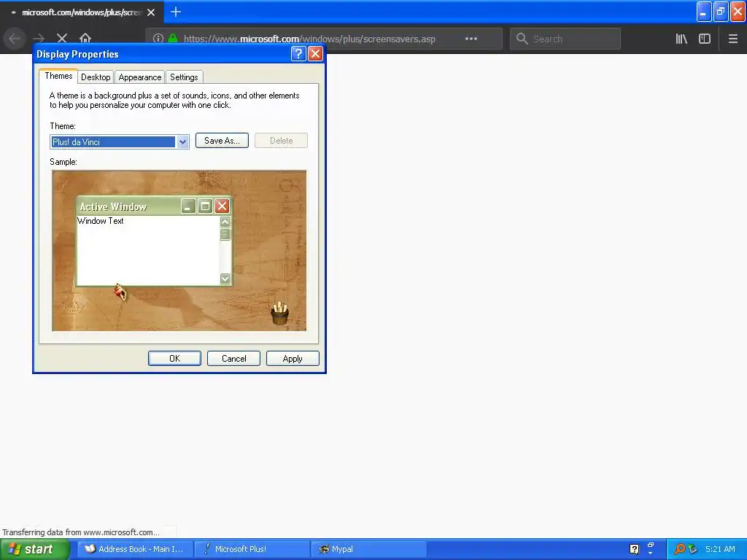Viewport: 747px width, 560px height.
Task: Click in the browser address bar URL
Action: point(309,39)
